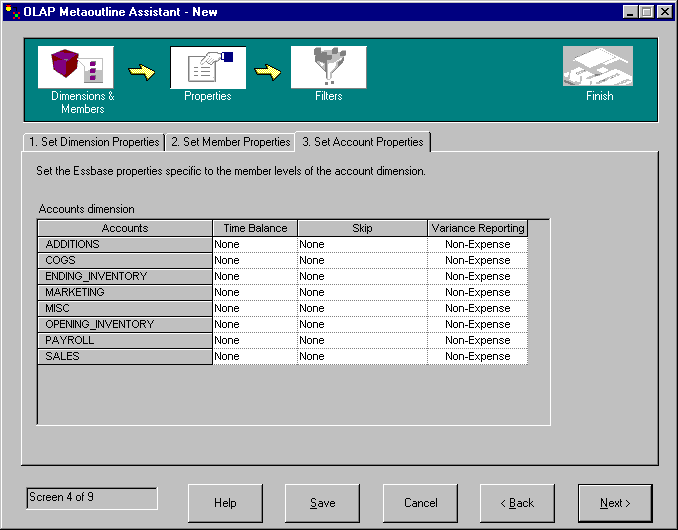Open Time Balance cell for ADDITIONS
The width and height of the screenshot is (678, 530).
tap(255, 244)
